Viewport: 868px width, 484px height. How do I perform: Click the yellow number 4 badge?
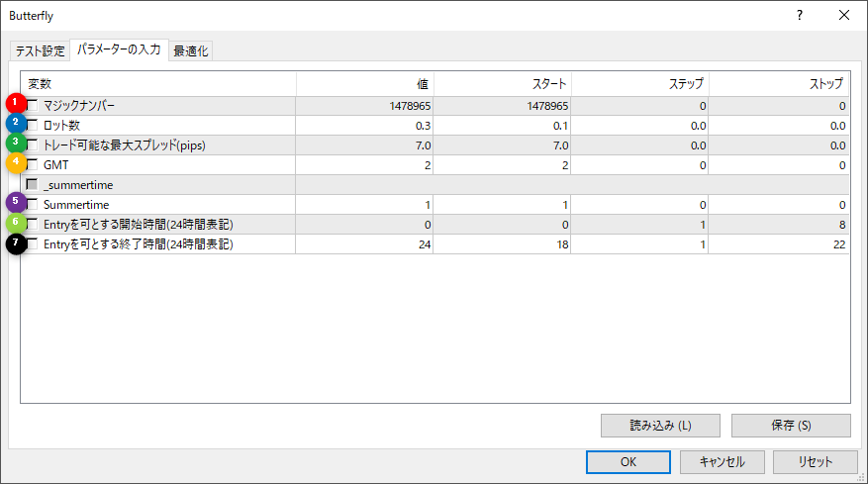[16, 162]
